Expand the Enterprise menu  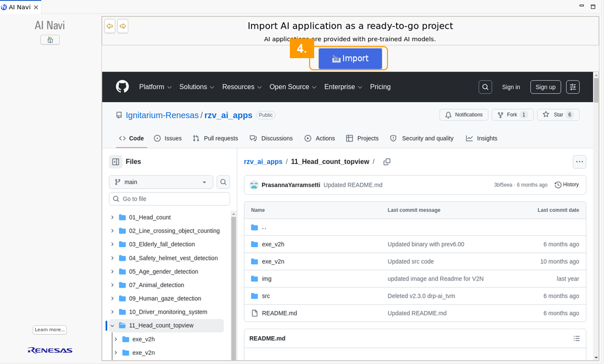(x=343, y=87)
